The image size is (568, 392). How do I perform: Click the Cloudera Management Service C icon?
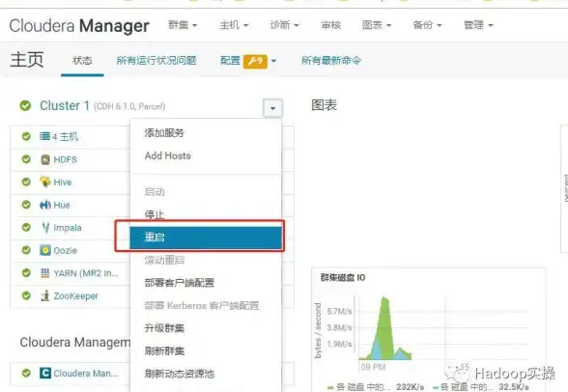tap(45, 374)
